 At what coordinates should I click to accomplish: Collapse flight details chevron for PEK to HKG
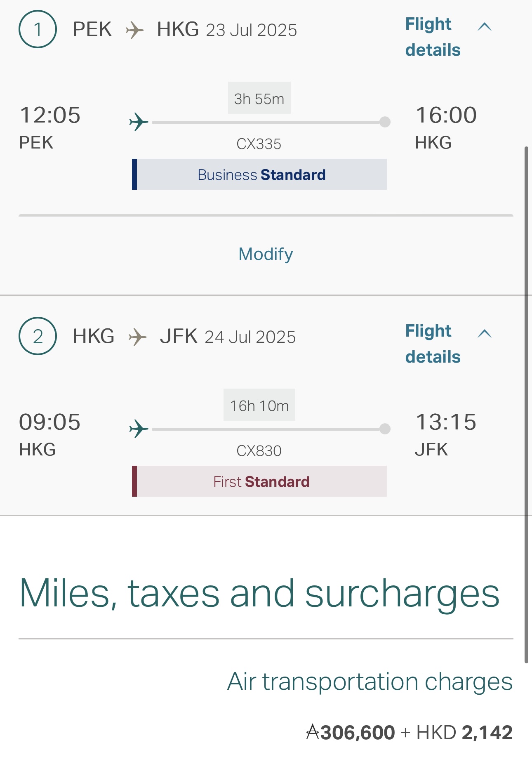pos(485,27)
